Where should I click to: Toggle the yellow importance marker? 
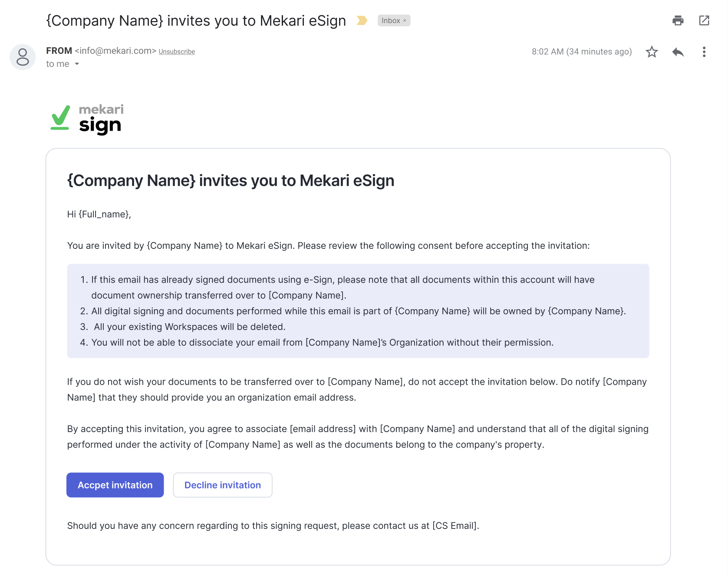point(362,20)
